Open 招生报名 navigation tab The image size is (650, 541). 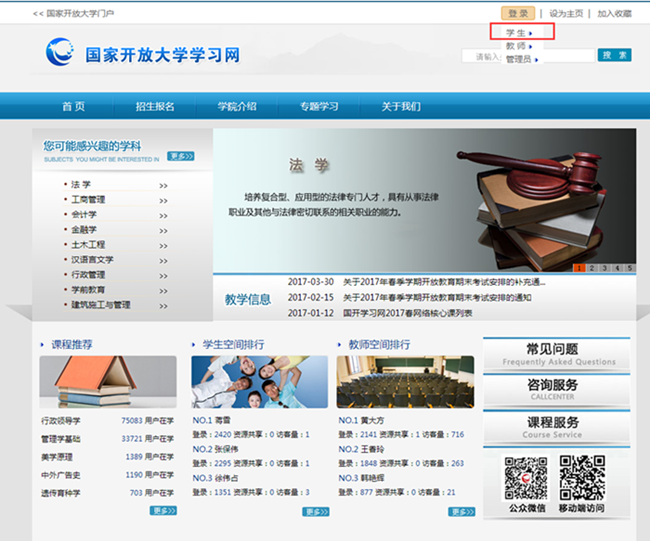click(155, 107)
